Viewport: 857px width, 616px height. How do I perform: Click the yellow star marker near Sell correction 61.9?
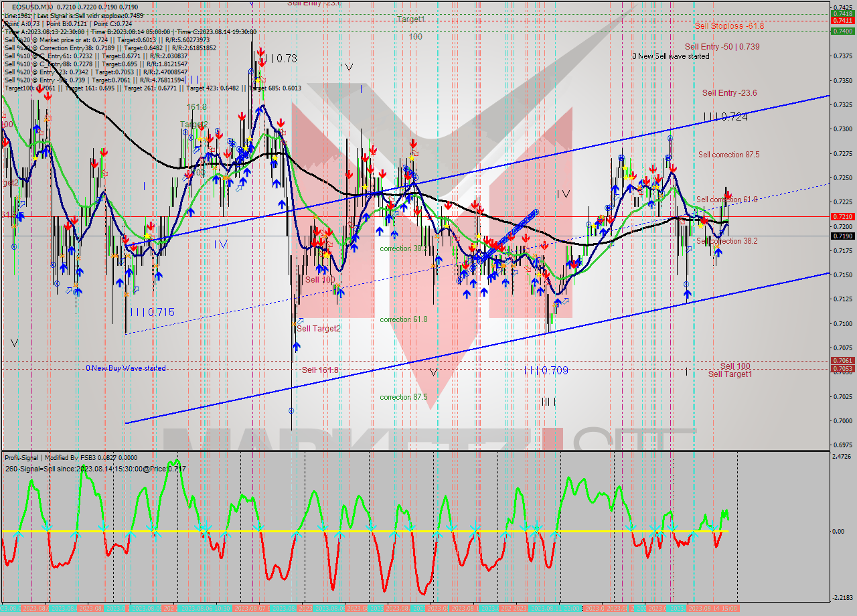click(700, 226)
